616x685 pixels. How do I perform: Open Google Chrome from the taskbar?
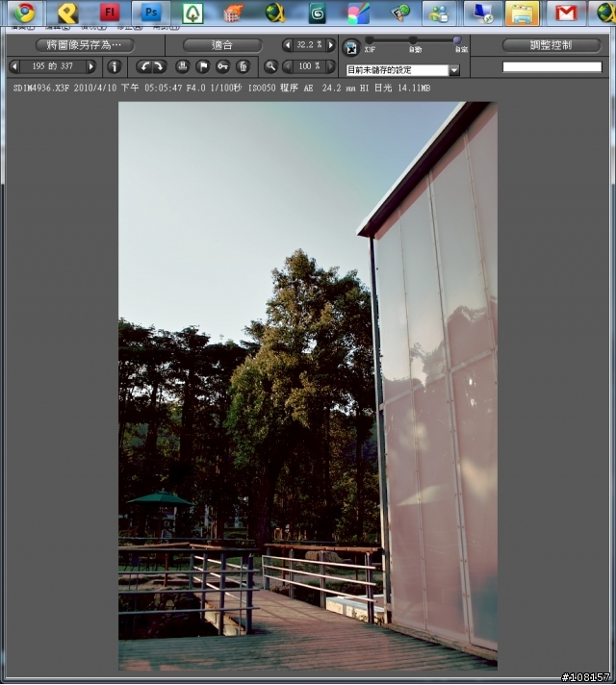click(x=24, y=13)
